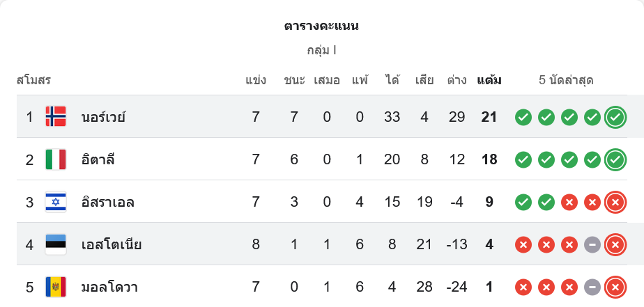Click Estonia's gray draw result icon

point(592,244)
